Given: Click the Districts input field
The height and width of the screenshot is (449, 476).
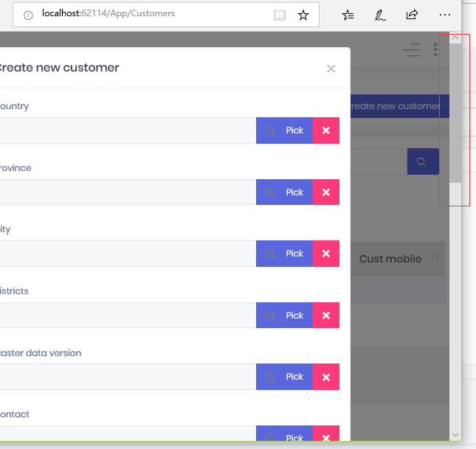Looking at the screenshot, I should (128, 316).
